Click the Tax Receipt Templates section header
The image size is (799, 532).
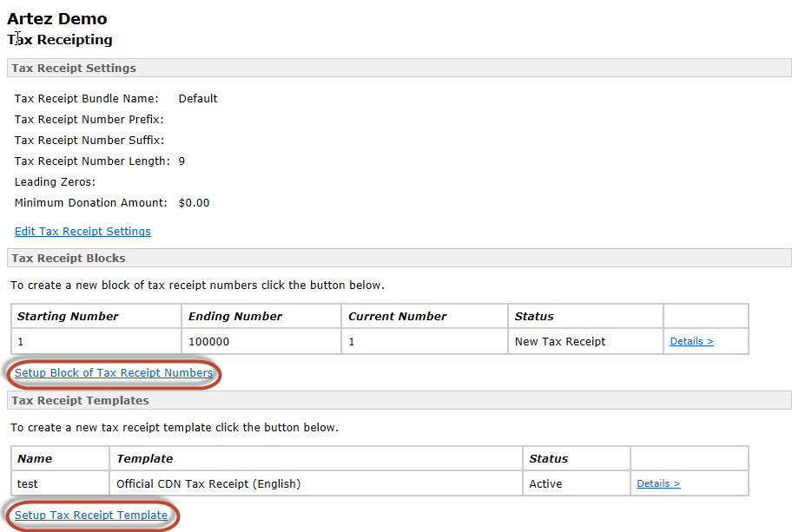click(80, 401)
